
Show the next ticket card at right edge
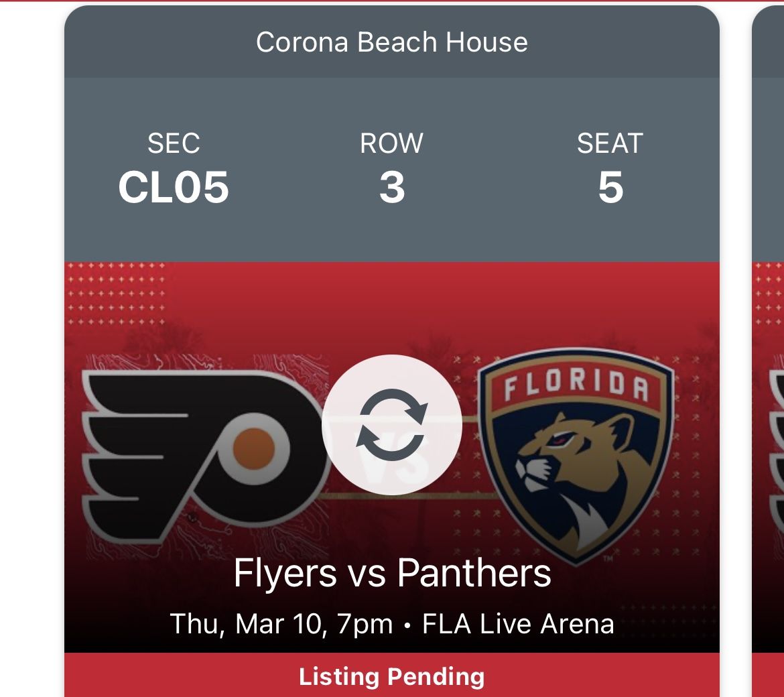769,402
